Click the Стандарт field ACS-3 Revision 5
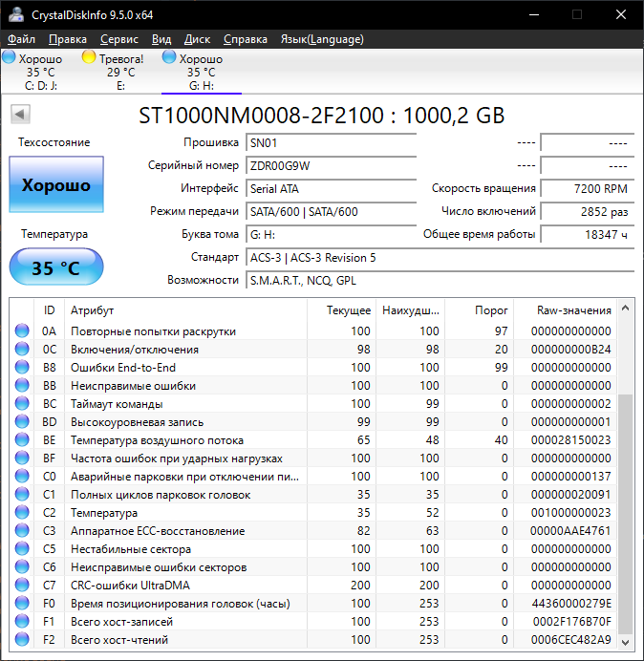 pyautogui.click(x=440, y=258)
